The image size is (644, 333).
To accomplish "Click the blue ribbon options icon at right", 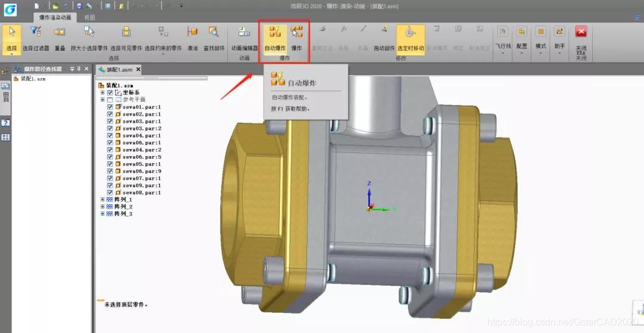I will pyautogui.click(x=638, y=18).
